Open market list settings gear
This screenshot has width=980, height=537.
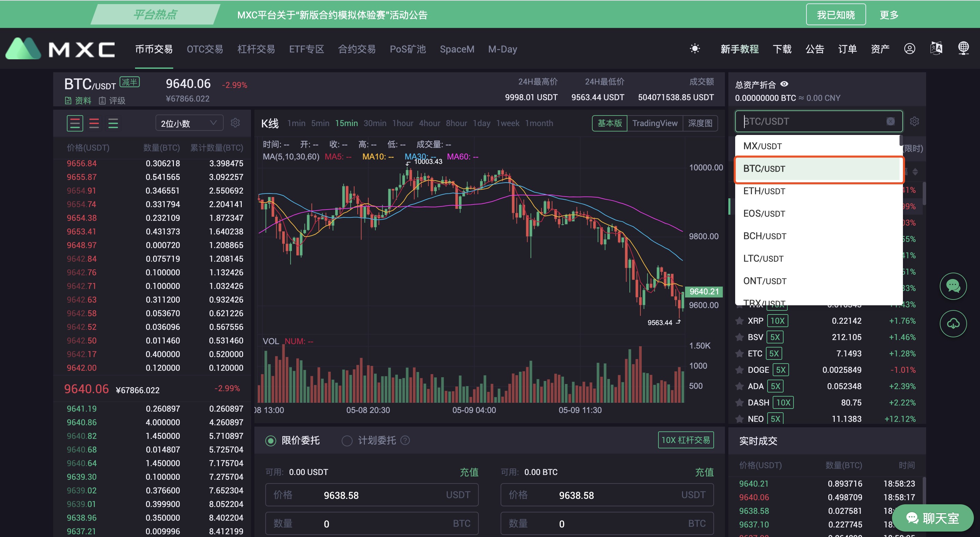(914, 121)
